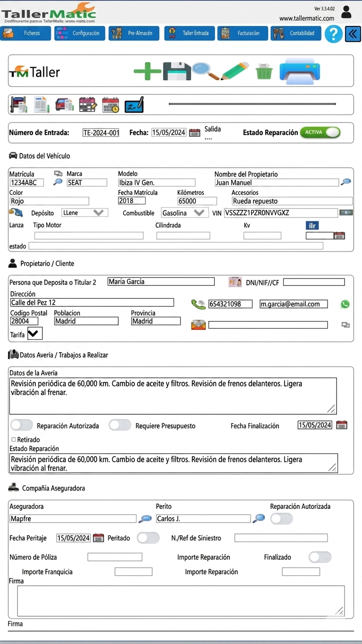The height and width of the screenshot is (644, 362).
Task: Click the phone call icon
Action: pyautogui.click(x=198, y=304)
